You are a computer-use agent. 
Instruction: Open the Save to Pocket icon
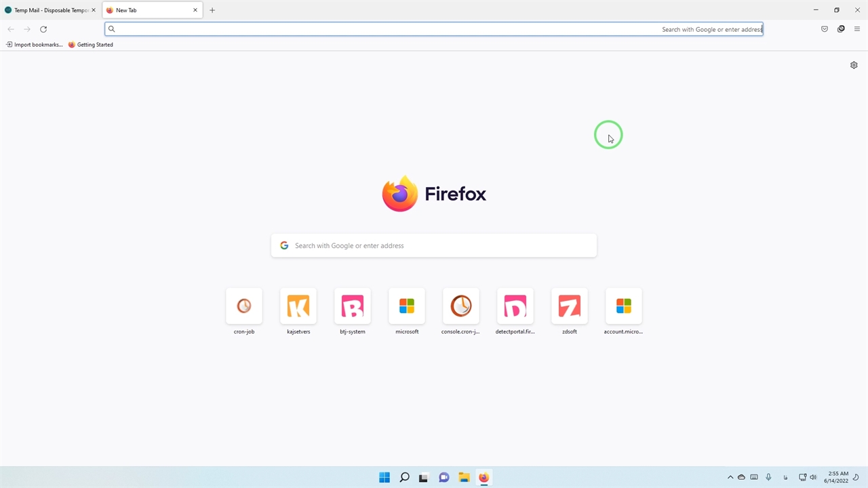825,29
